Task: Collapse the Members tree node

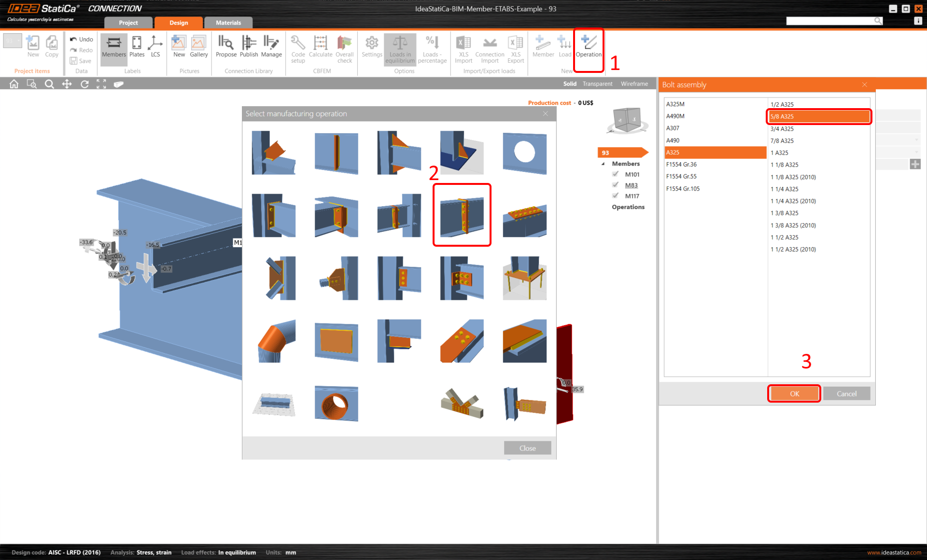Action: (x=603, y=164)
